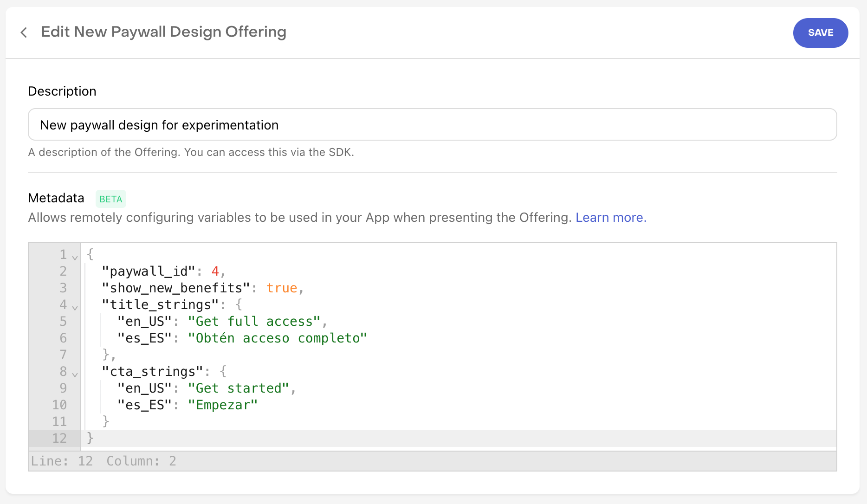
Task: Place cursor on paywall_id value 4
Action: tap(215, 271)
